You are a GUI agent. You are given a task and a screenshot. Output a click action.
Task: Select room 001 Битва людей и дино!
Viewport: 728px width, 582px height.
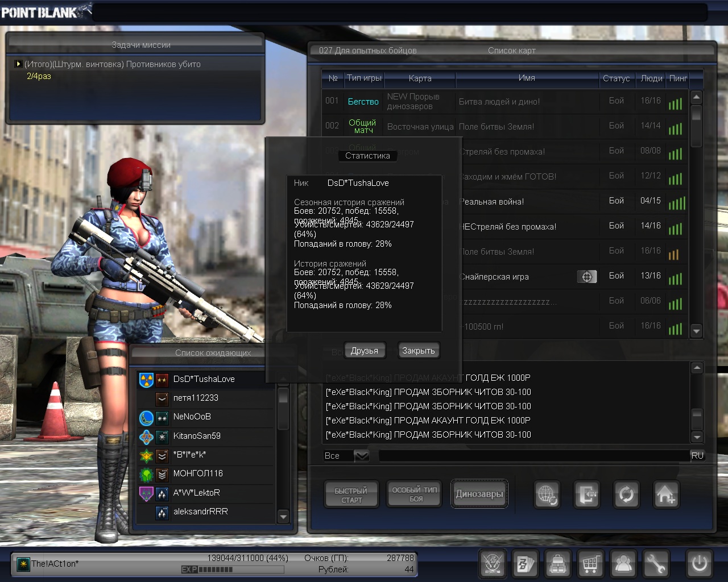504,101
